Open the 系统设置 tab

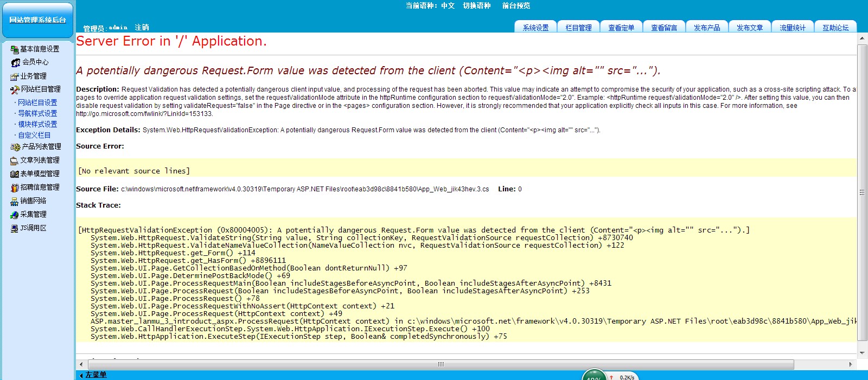pyautogui.click(x=535, y=27)
